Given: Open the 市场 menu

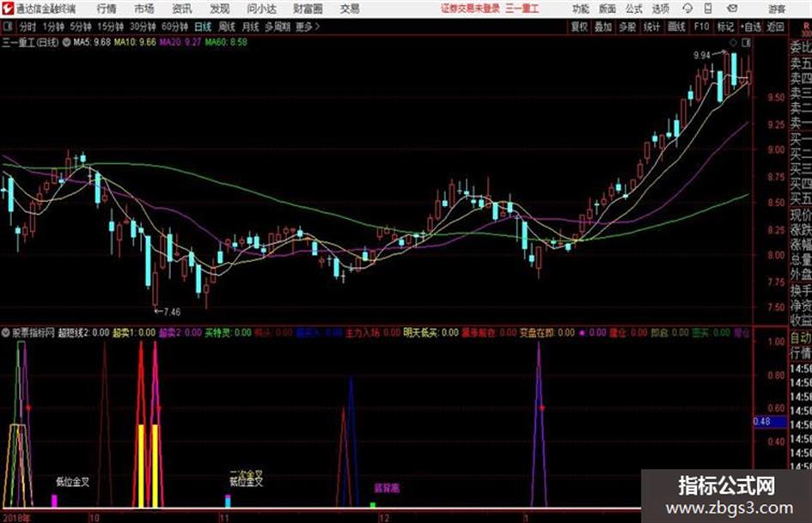Looking at the screenshot, I should [x=144, y=9].
